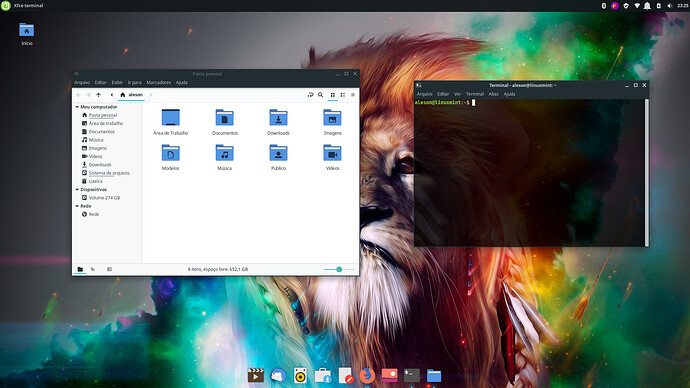
Task: Collapse Meu computador section
Action: pyautogui.click(x=77, y=107)
